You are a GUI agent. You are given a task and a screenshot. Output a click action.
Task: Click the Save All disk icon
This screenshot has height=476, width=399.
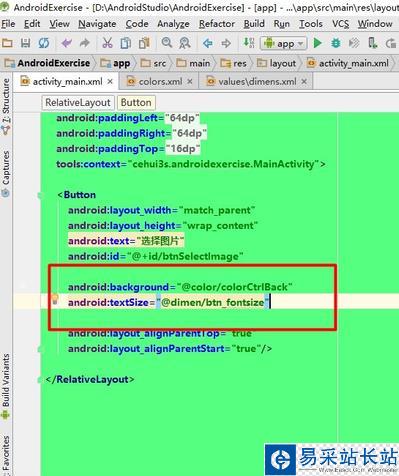[x=25, y=43]
